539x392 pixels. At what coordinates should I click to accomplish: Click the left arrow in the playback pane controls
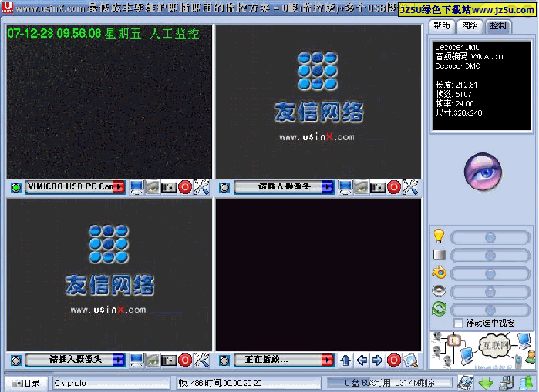(x=362, y=360)
